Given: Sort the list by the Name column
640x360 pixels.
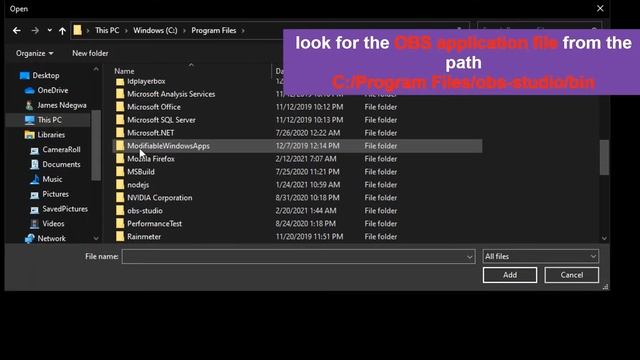Looking at the screenshot, I should [124, 71].
